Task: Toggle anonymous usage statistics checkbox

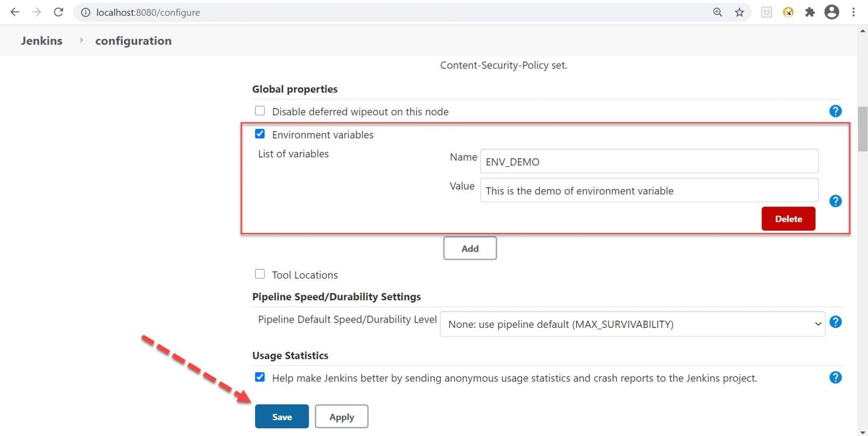Action: pyautogui.click(x=260, y=377)
